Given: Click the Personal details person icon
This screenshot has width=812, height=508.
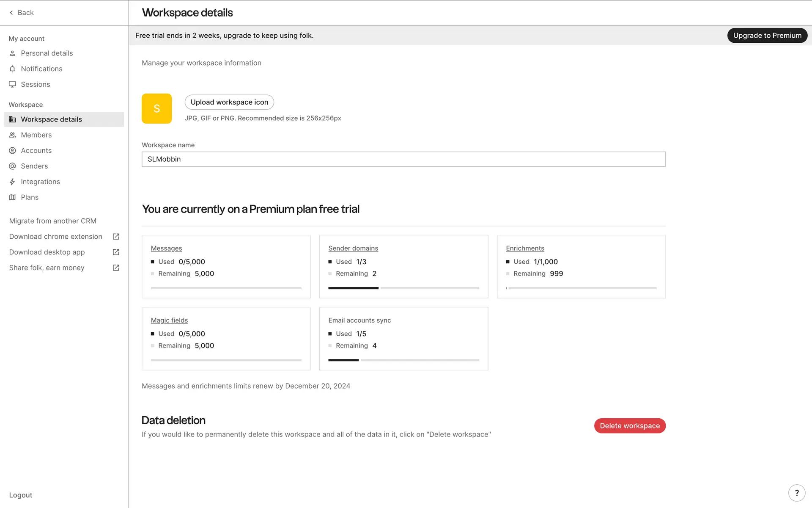Looking at the screenshot, I should [x=12, y=53].
